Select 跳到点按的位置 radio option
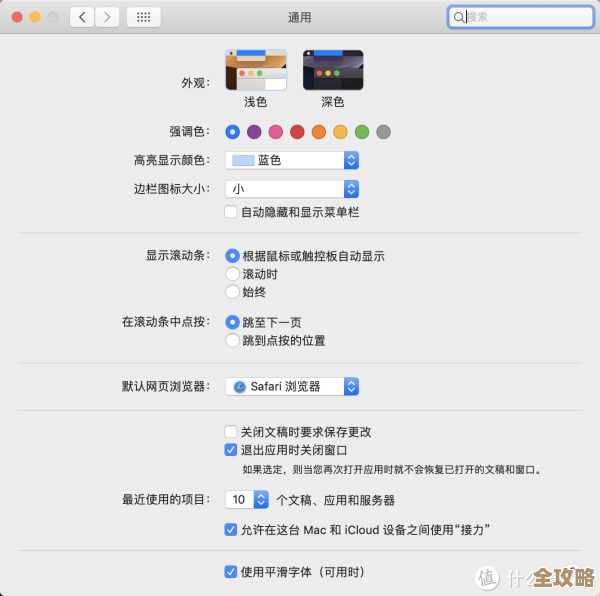Viewport: 600px width, 596px height. click(x=233, y=340)
